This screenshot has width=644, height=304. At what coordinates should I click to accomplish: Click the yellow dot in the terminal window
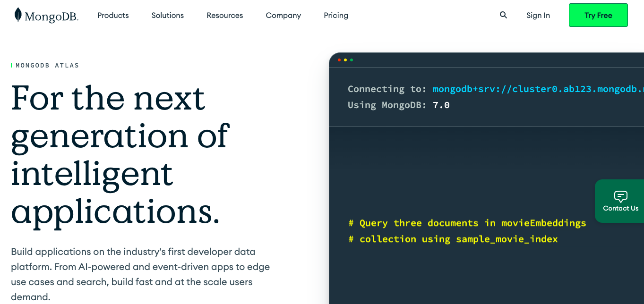click(345, 60)
